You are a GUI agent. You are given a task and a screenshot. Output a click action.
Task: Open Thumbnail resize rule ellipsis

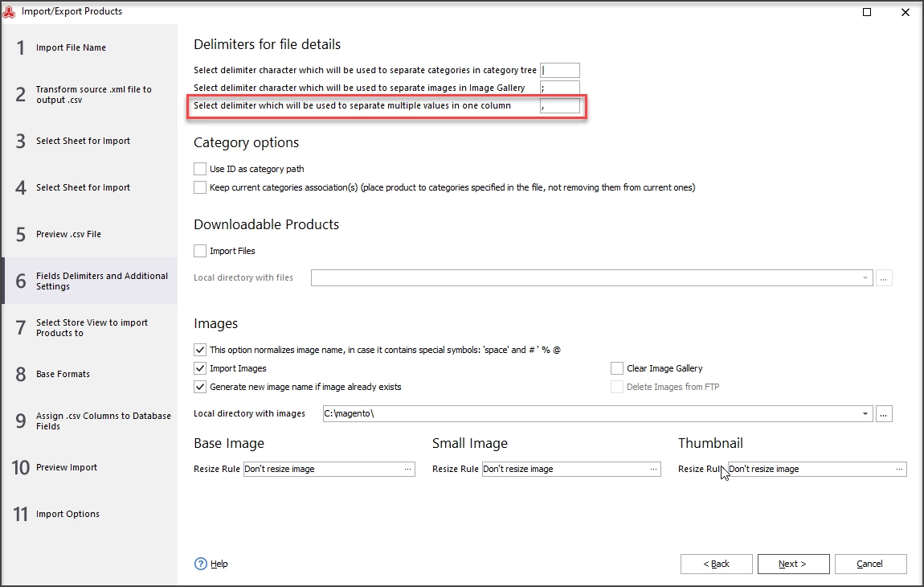click(899, 469)
